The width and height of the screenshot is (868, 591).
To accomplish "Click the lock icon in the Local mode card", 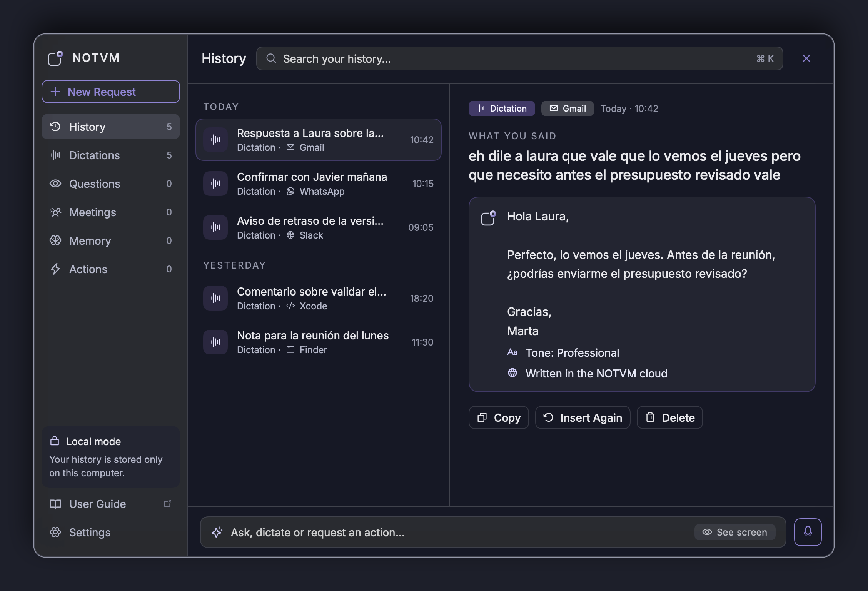I will pyautogui.click(x=55, y=441).
